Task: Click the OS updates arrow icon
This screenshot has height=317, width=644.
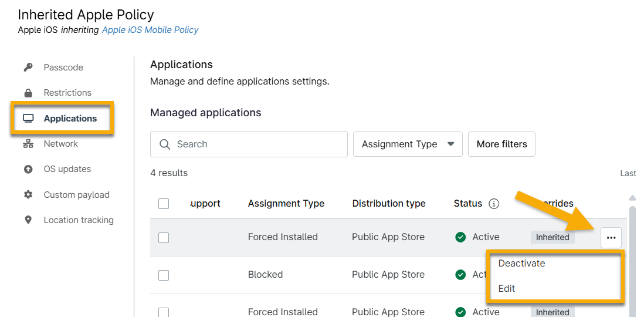Action: tap(28, 169)
